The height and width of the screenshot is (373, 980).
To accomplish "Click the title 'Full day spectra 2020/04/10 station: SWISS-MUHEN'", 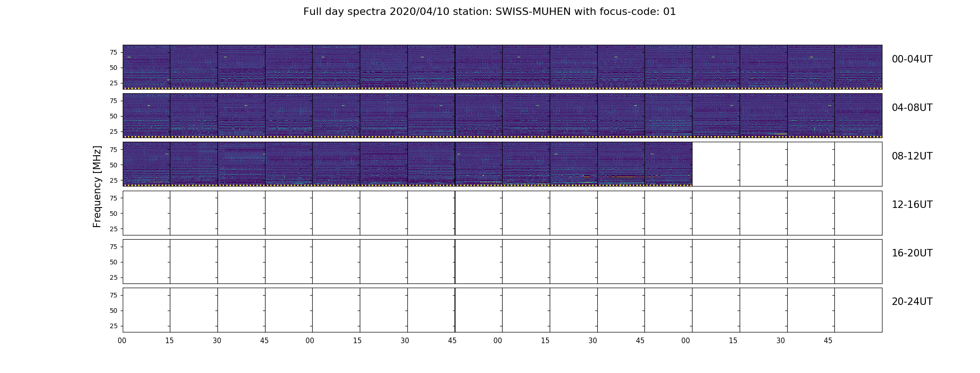I will coord(437,12).
